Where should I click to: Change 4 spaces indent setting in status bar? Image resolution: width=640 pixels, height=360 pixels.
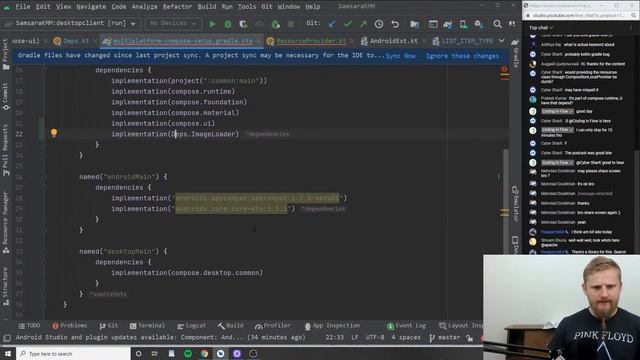click(406, 338)
